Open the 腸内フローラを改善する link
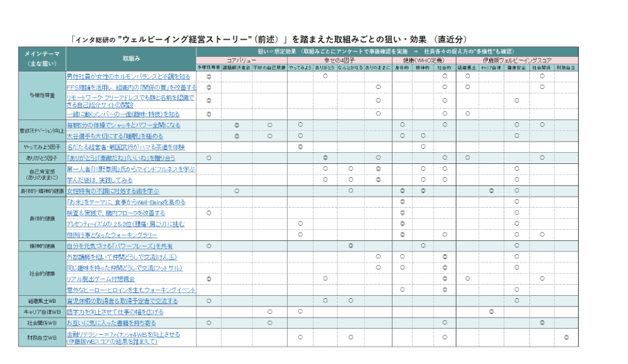This screenshot has width=628, height=364. (115, 213)
